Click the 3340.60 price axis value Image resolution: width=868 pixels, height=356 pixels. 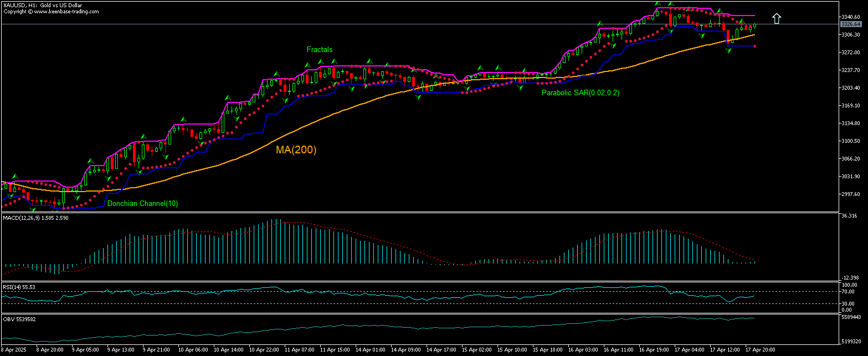tap(850, 17)
